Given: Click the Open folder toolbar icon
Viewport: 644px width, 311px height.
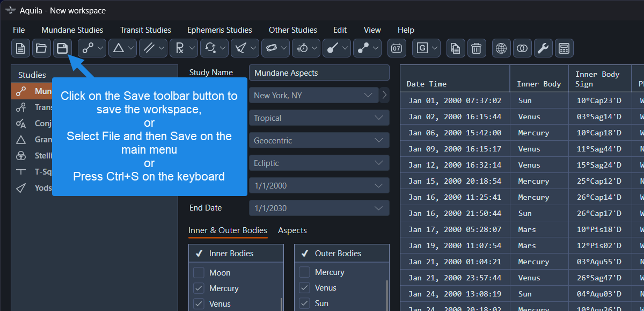Looking at the screenshot, I should [x=41, y=48].
